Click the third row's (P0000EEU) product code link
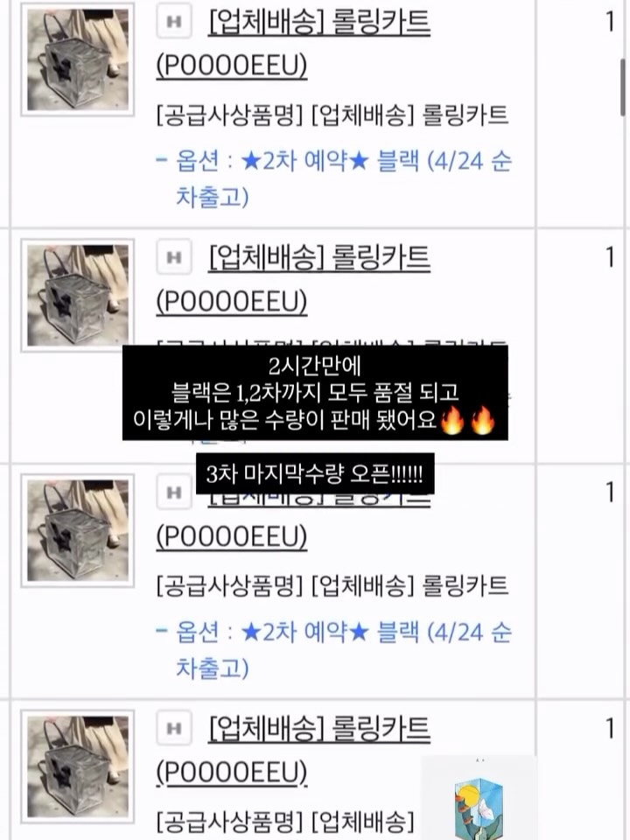The image size is (630, 840). click(231, 536)
